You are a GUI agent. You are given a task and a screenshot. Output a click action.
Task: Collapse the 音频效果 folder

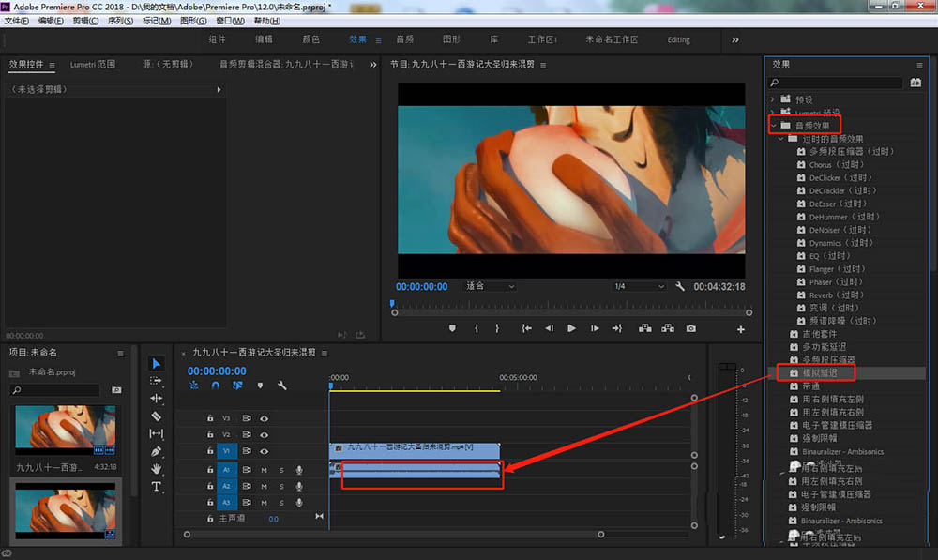click(x=773, y=125)
